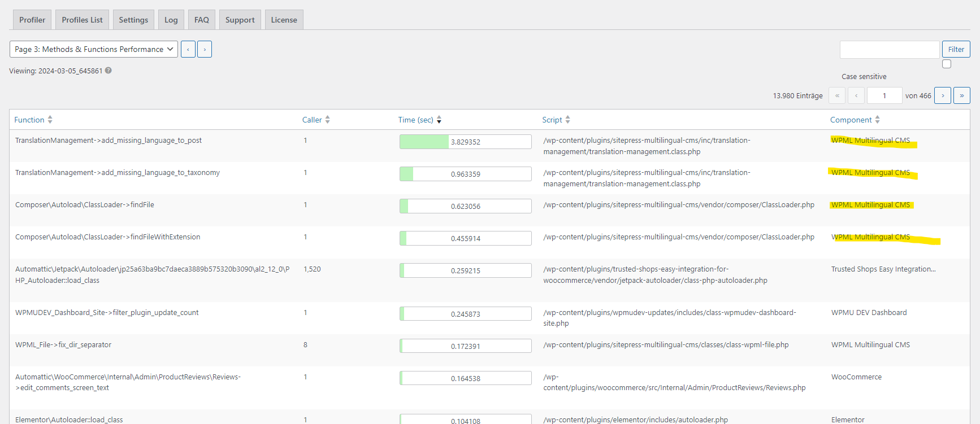Go to previous report page with left chevron
This screenshot has height=424, width=980.
(188, 49)
